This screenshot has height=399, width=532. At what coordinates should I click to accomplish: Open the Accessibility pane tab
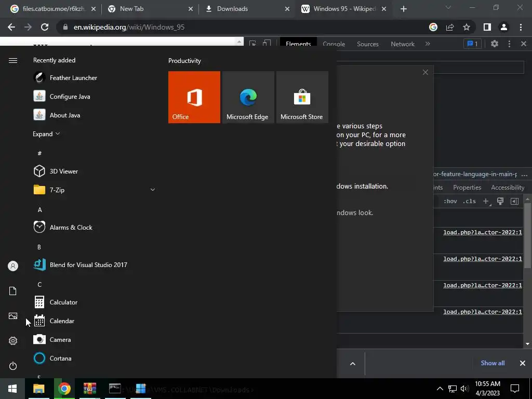tap(508, 187)
